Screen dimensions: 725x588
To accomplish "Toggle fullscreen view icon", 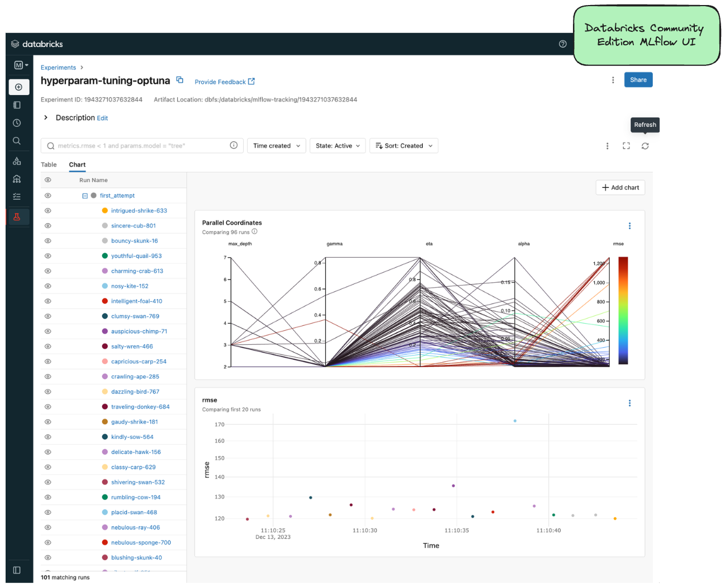I will [x=626, y=146].
